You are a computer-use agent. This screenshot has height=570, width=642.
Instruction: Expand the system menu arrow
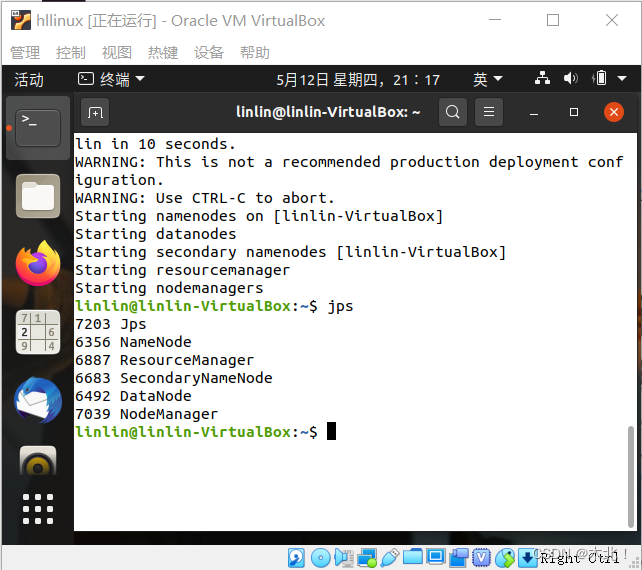click(622, 78)
